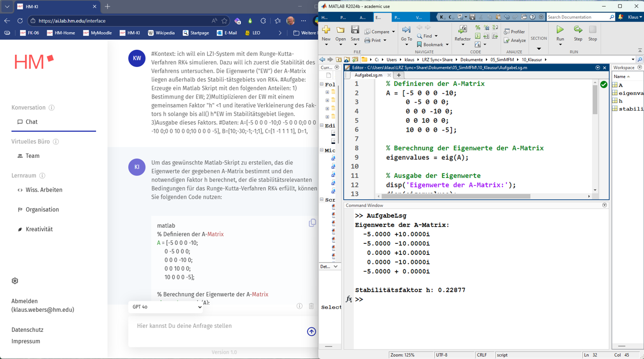Click the info icon next to Konversation
Viewport: 644px width, 359px height.
[x=52, y=108]
